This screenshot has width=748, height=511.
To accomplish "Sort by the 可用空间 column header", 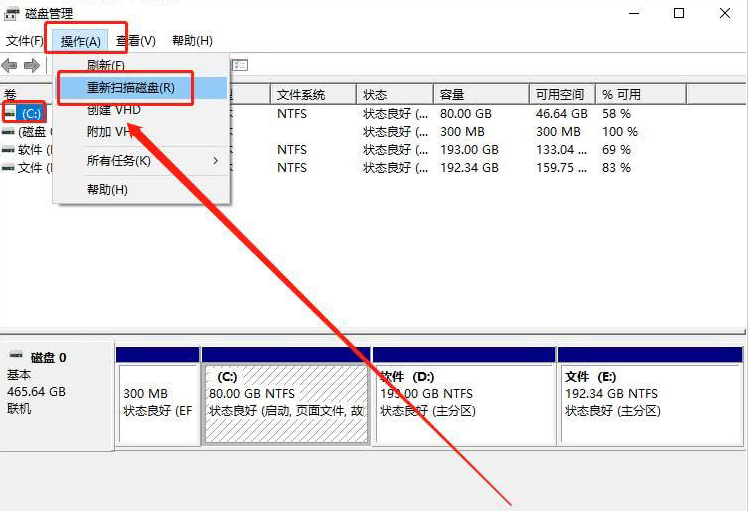I will click(x=562, y=94).
